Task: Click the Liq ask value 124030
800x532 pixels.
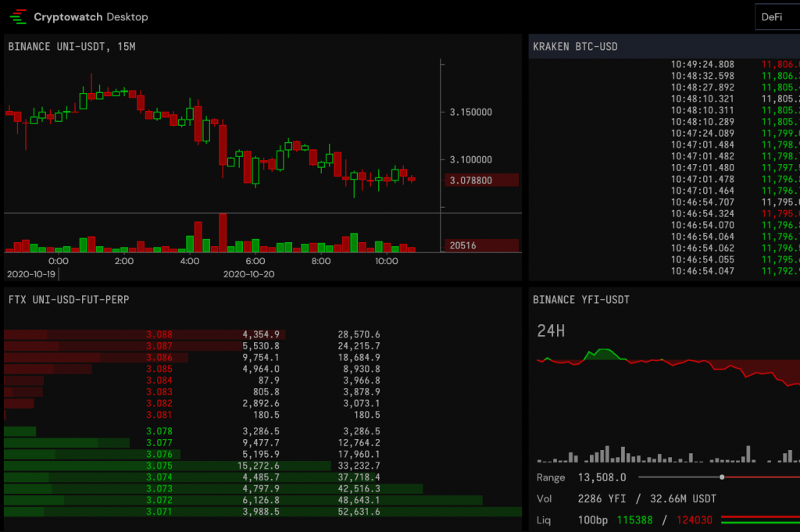Action: click(x=695, y=520)
